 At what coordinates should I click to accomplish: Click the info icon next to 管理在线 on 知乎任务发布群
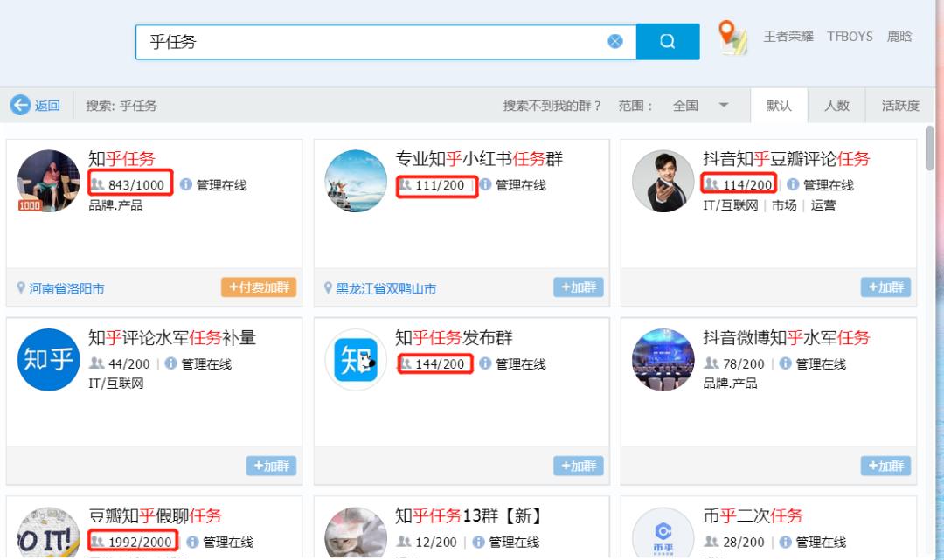pyautogui.click(x=487, y=364)
